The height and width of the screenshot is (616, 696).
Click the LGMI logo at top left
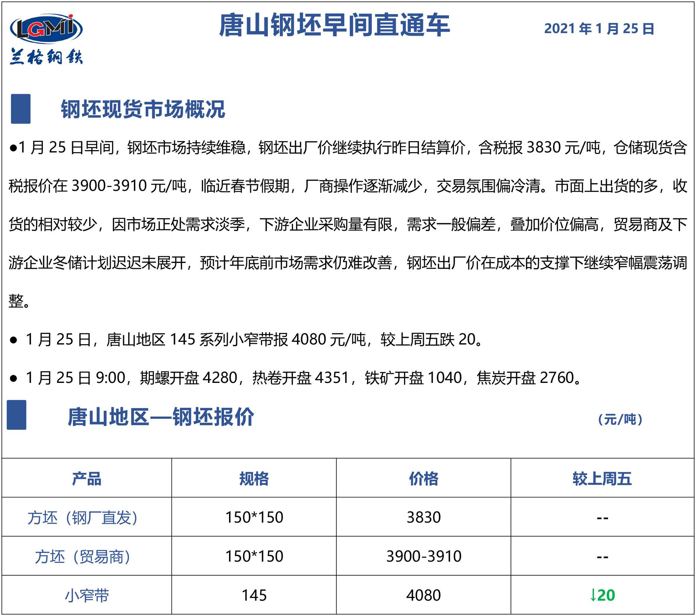pyautogui.click(x=46, y=28)
